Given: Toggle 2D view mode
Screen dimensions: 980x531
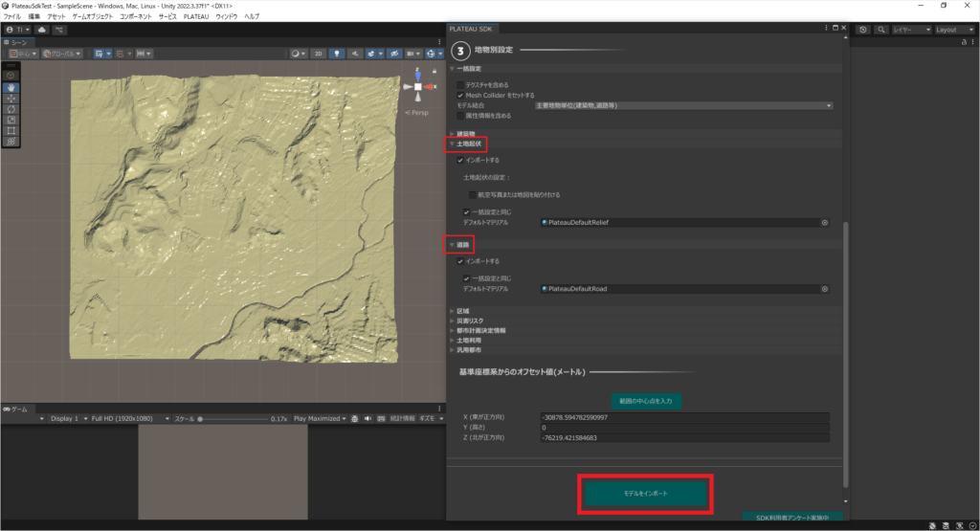Looking at the screenshot, I should (318, 54).
